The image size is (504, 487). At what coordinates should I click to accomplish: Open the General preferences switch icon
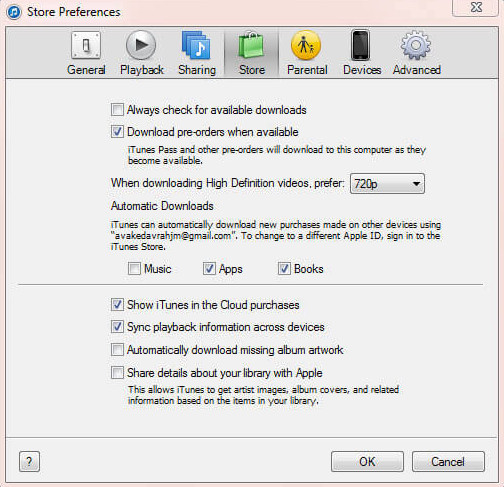[x=86, y=46]
